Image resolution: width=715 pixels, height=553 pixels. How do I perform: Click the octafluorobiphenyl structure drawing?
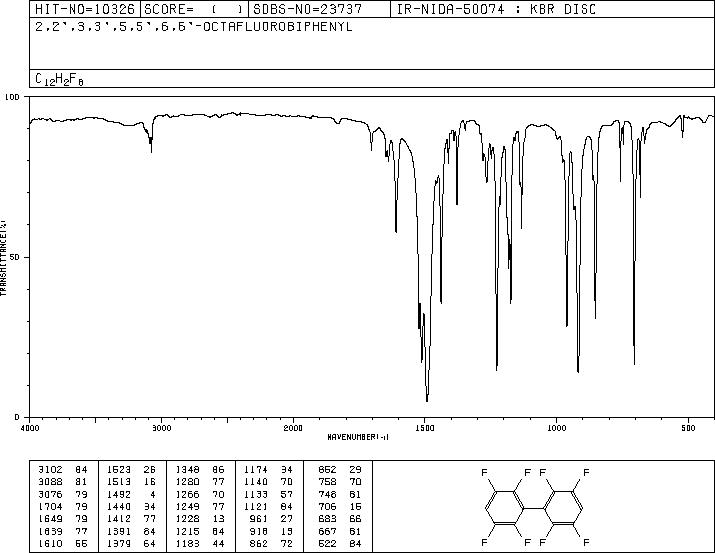(x=535, y=507)
